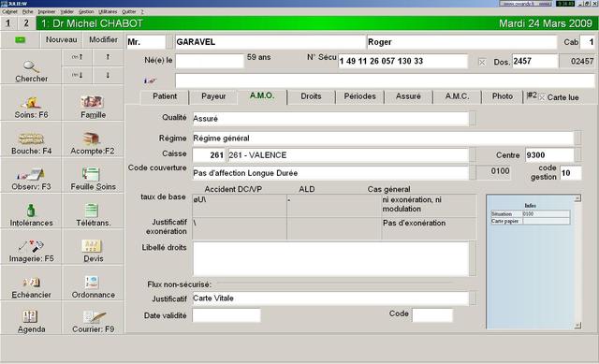Switch to the Patient tab
This screenshot has height=364, width=599.
pyautogui.click(x=165, y=96)
